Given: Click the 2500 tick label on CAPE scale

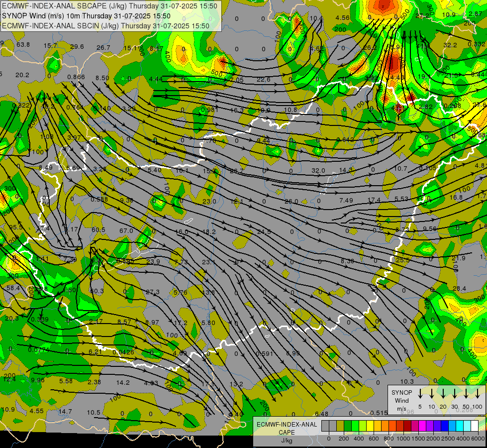Looking at the screenshot, I should tap(449, 438).
